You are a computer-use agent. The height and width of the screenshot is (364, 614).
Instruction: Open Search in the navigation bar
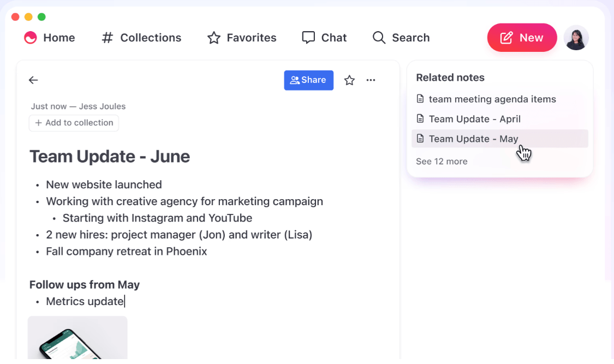coord(401,38)
